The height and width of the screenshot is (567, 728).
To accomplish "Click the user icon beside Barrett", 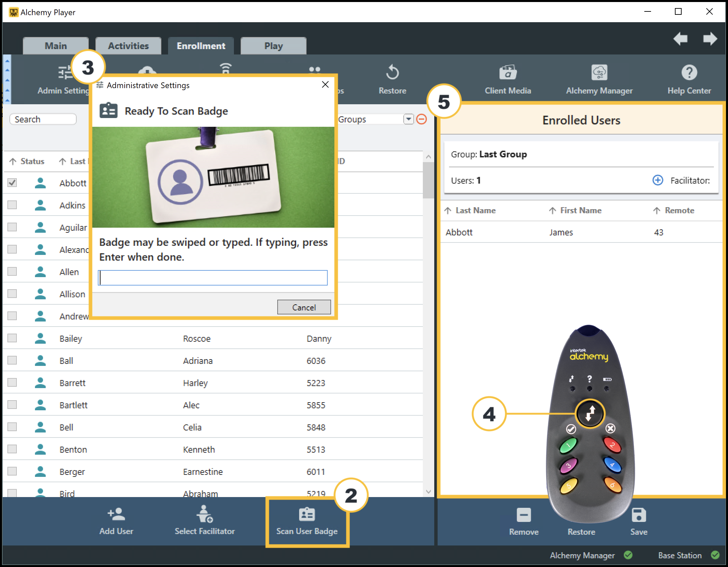I will tap(40, 382).
